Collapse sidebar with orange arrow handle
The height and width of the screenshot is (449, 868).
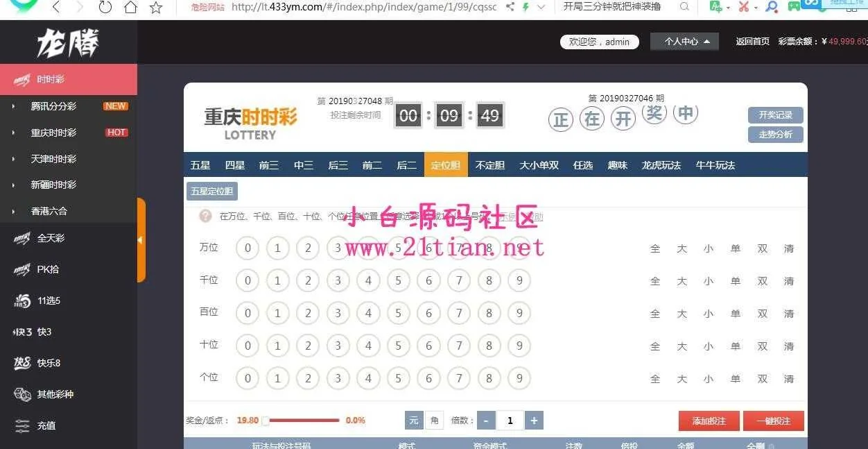(x=141, y=240)
